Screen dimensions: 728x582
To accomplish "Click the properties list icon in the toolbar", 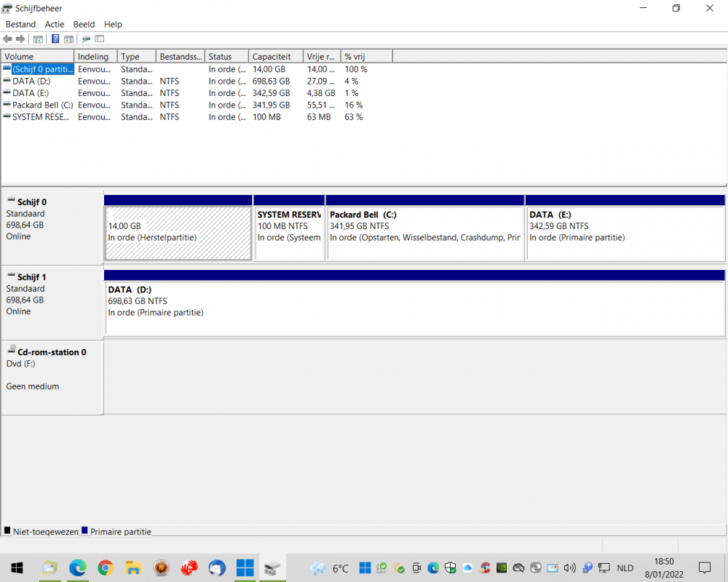I will (x=100, y=39).
